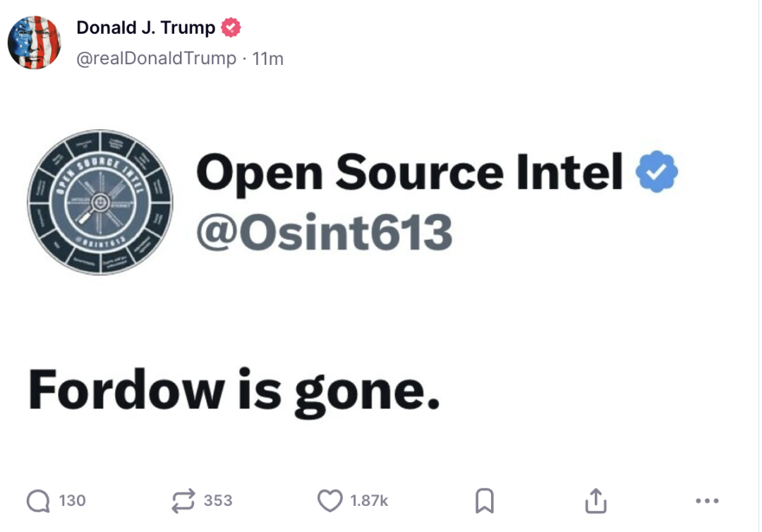Click the reply speech bubble icon
Screen dimensions: 762x532
[x=39, y=501]
